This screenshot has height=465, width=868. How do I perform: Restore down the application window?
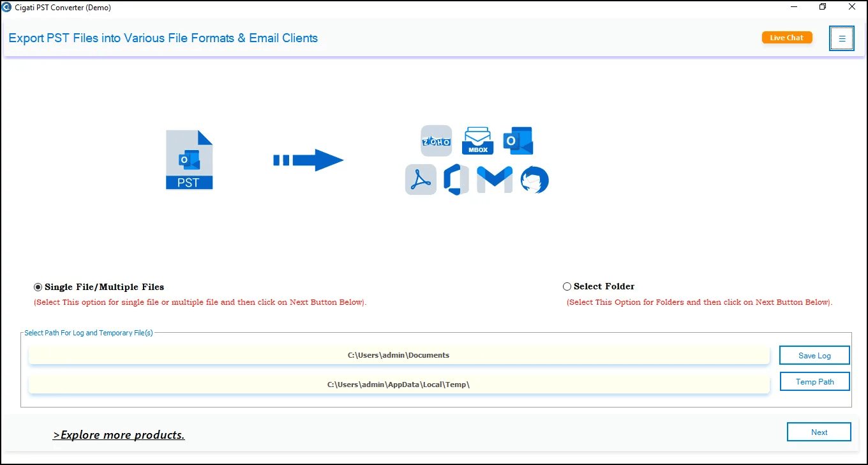(823, 7)
